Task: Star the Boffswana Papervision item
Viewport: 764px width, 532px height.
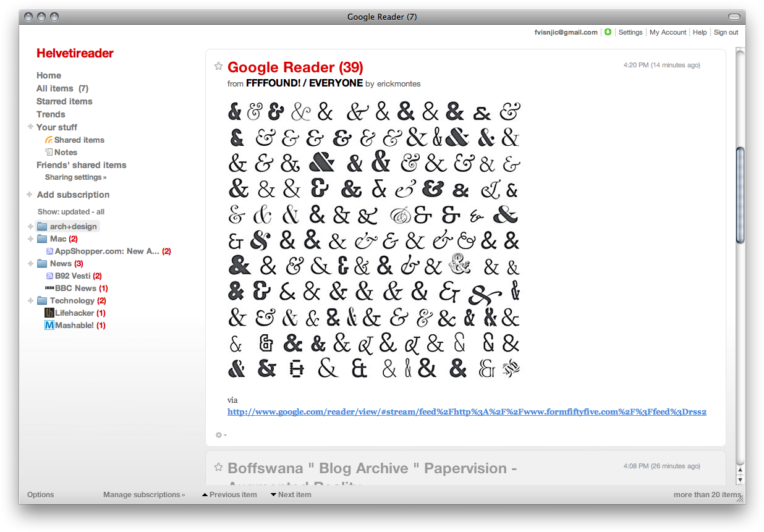Action: [x=218, y=467]
